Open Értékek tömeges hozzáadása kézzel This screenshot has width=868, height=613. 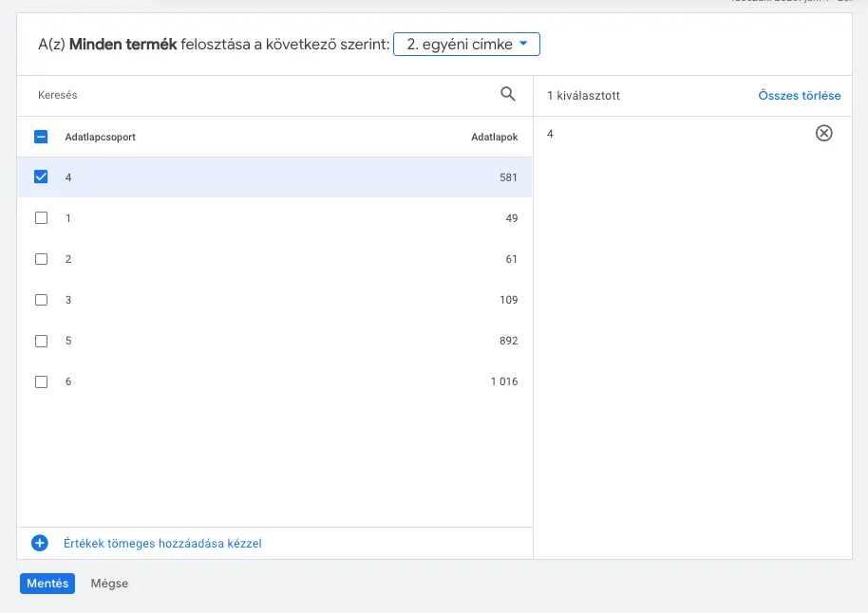161,544
